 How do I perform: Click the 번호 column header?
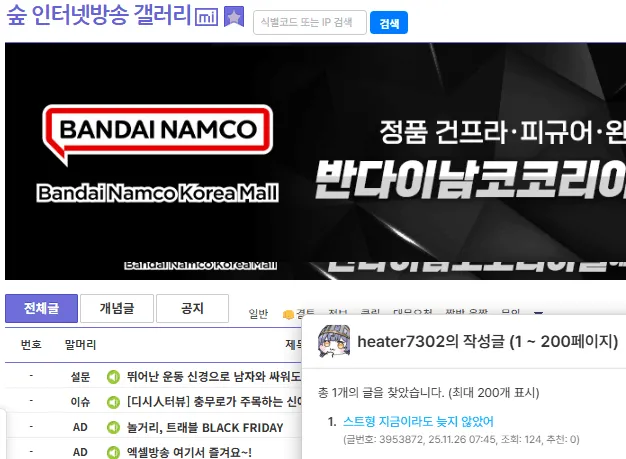(31, 344)
